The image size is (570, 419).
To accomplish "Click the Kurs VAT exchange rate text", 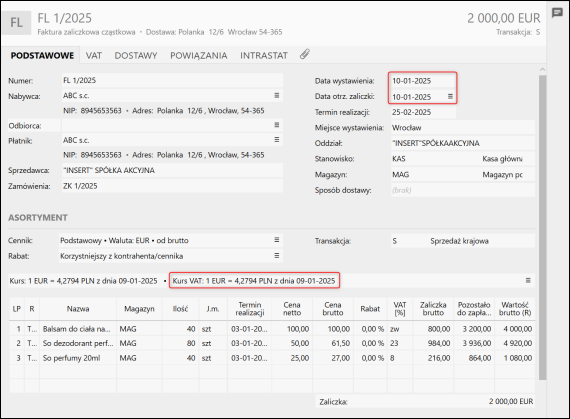I will (x=254, y=281).
